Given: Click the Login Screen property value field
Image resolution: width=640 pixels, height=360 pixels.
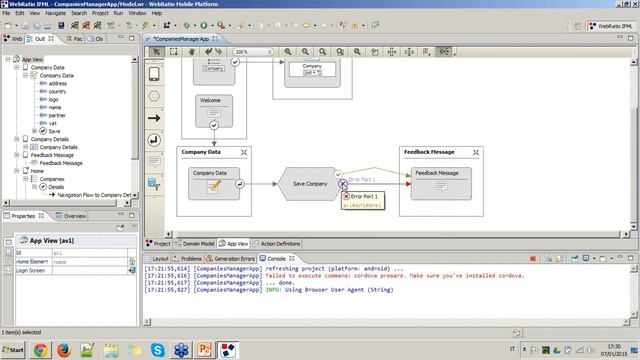Looking at the screenshot, I should click(90, 270).
